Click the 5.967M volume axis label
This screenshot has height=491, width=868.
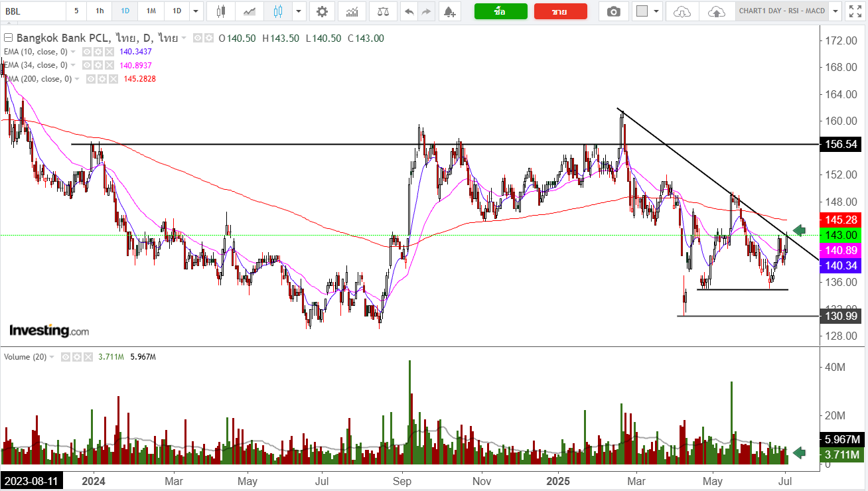point(842,439)
